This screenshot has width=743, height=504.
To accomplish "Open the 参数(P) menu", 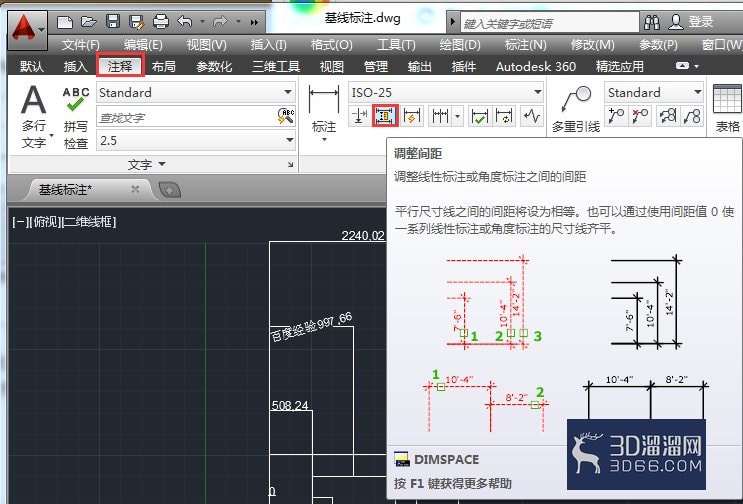I will click(658, 45).
